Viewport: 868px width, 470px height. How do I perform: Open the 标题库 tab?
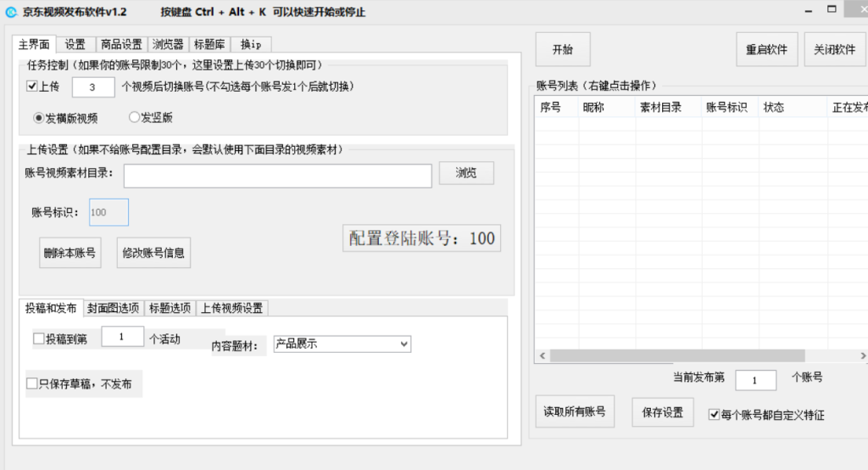pyautogui.click(x=209, y=44)
